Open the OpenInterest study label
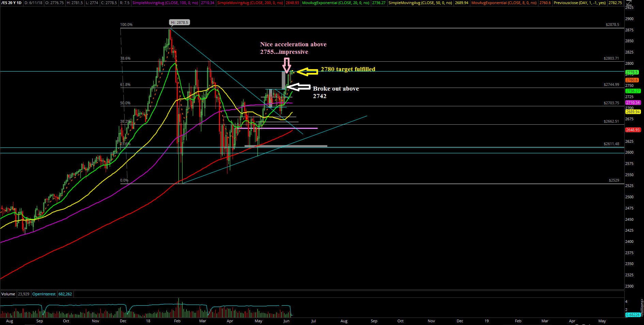644x325 pixels. 44,294
